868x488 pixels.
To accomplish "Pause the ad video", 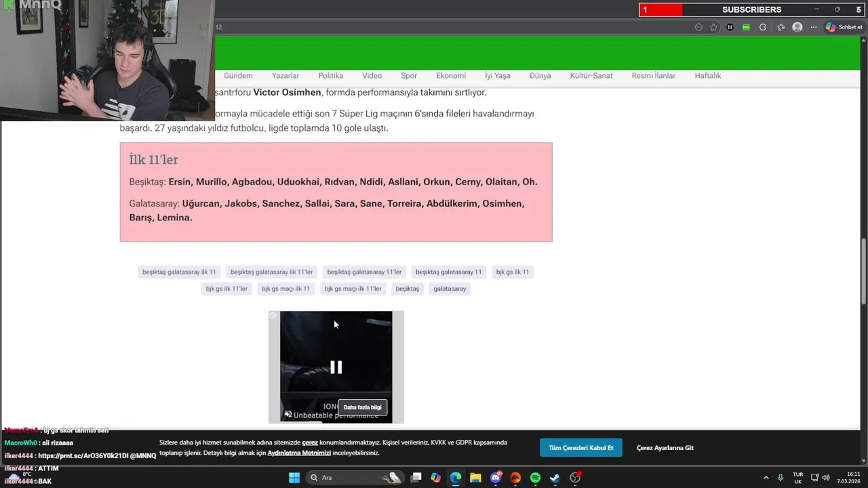I will pos(336,367).
